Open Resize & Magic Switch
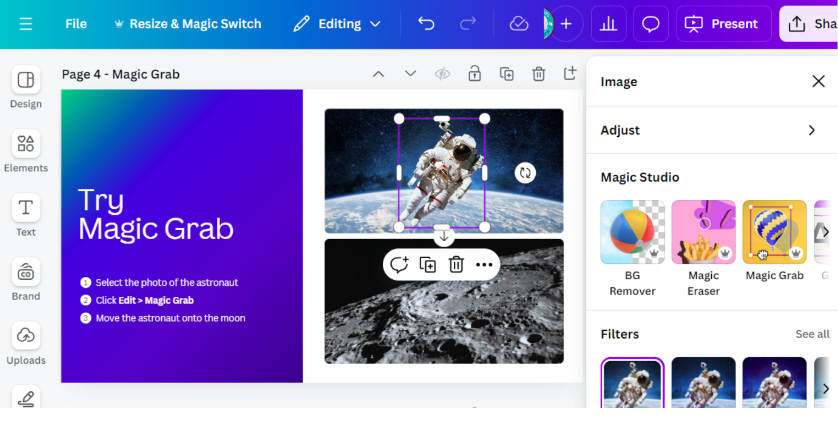 pos(188,24)
